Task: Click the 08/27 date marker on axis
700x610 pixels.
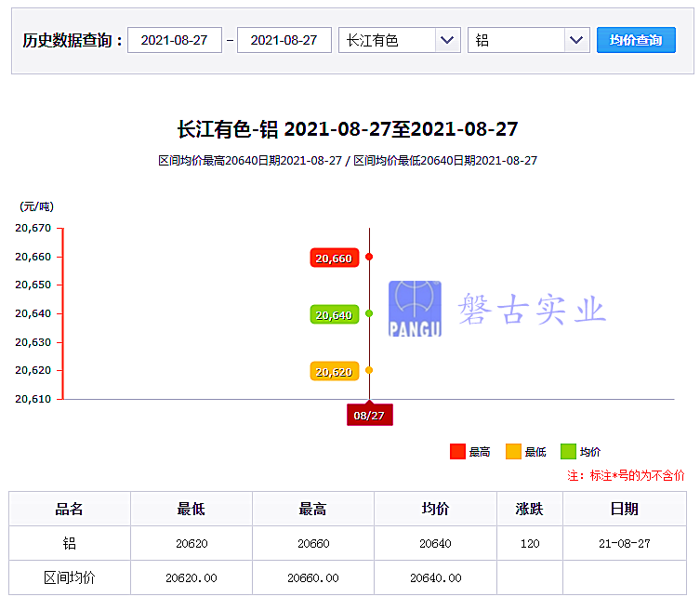Action: point(370,415)
